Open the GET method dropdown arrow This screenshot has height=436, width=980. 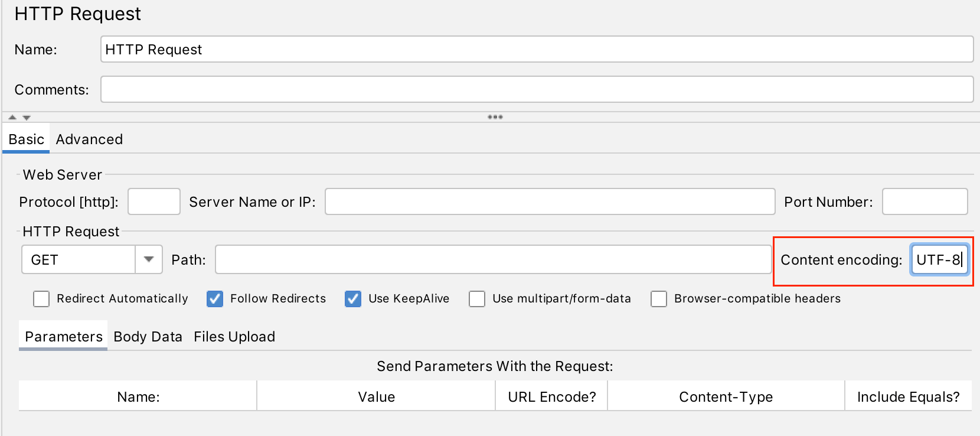[149, 259]
